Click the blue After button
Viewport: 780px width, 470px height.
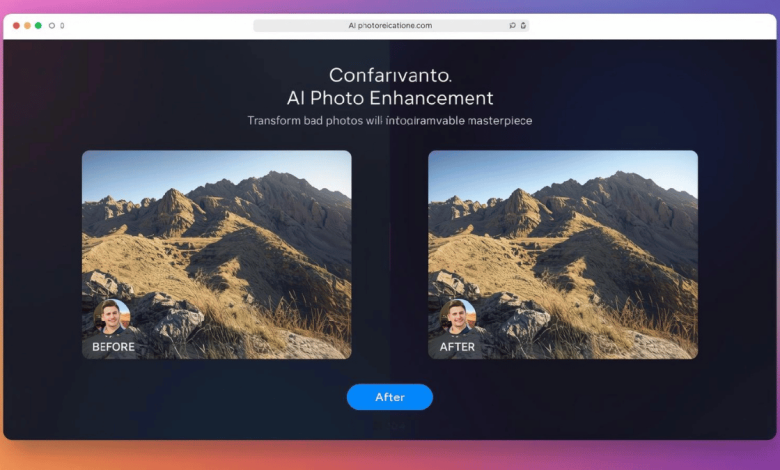(390, 397)
